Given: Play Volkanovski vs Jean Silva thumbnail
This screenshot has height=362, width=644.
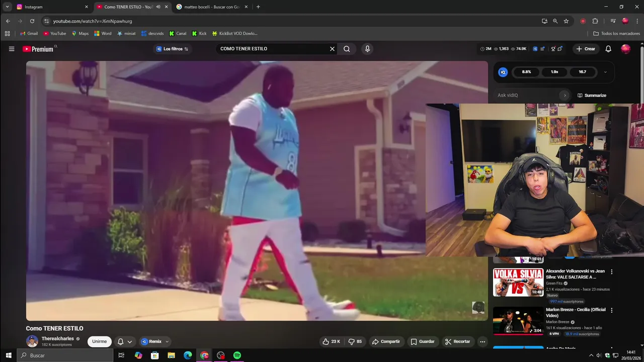Looking at the screenshot, I should [518, 282].
